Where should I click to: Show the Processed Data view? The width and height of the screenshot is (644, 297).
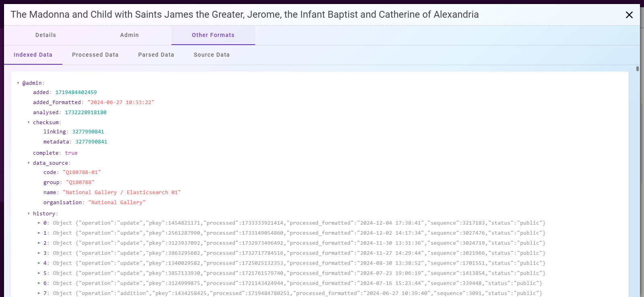[x=95, y=55]
